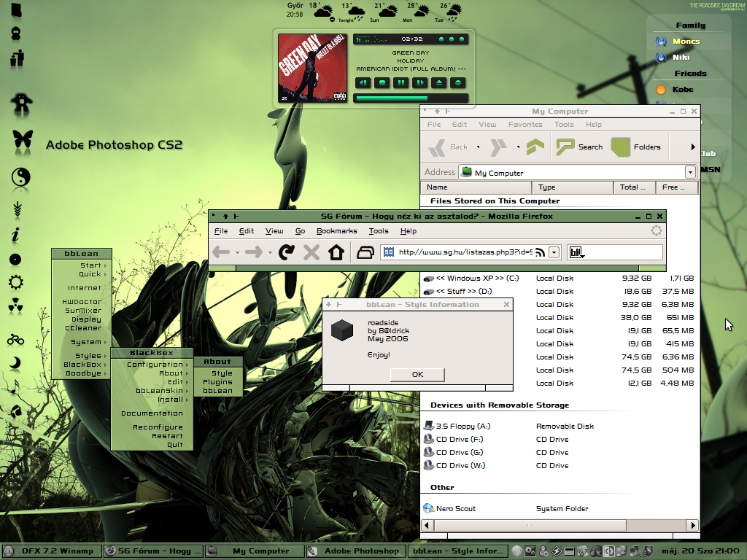
Task: Select the Stuff (D:) drive
Action: click(x=458, y=292)
